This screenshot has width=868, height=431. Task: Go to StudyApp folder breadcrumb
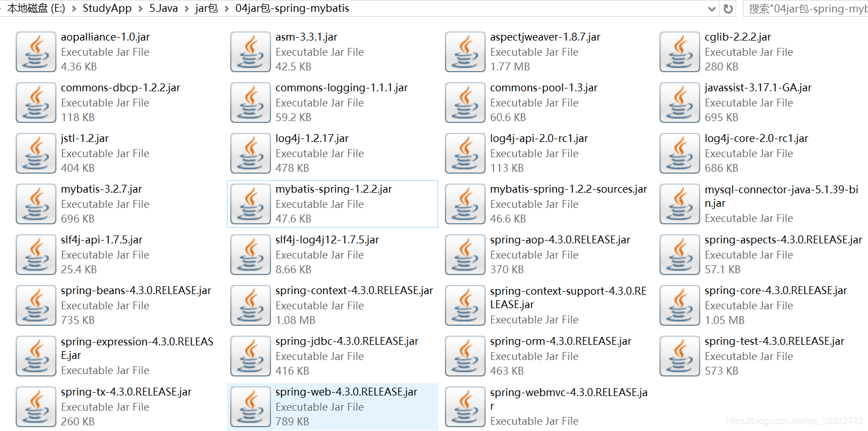click(107, 8)
